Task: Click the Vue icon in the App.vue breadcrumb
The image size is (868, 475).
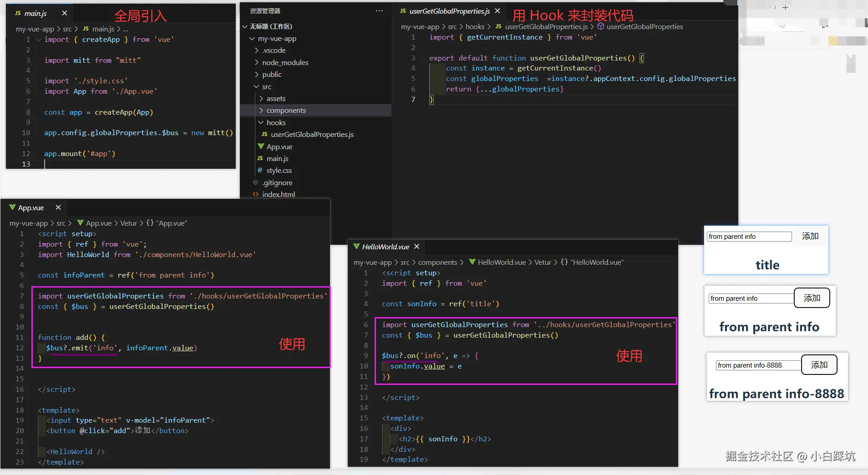Action: coord(81,223)
